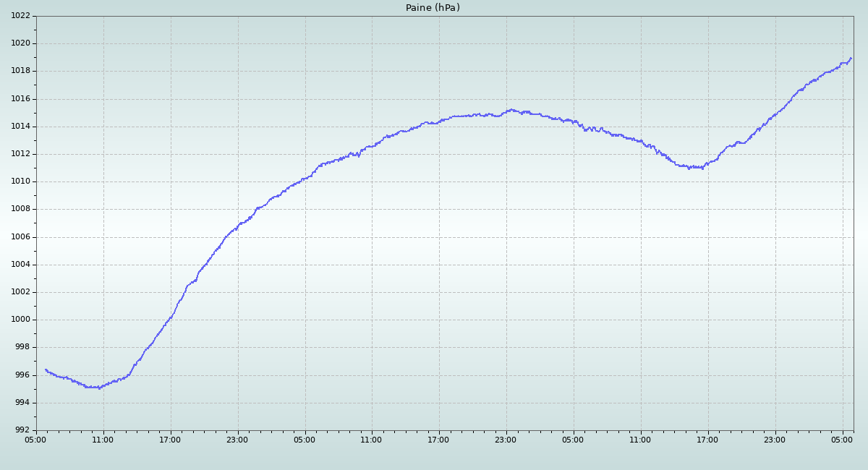The height and width of the screenshot is (470, 868).
Task: Click the 1010 y-axis label
Action: click(20, 181)
